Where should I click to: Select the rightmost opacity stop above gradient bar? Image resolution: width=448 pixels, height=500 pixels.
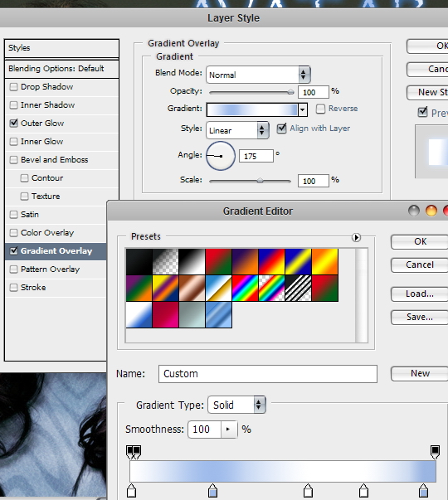point(435,452)
